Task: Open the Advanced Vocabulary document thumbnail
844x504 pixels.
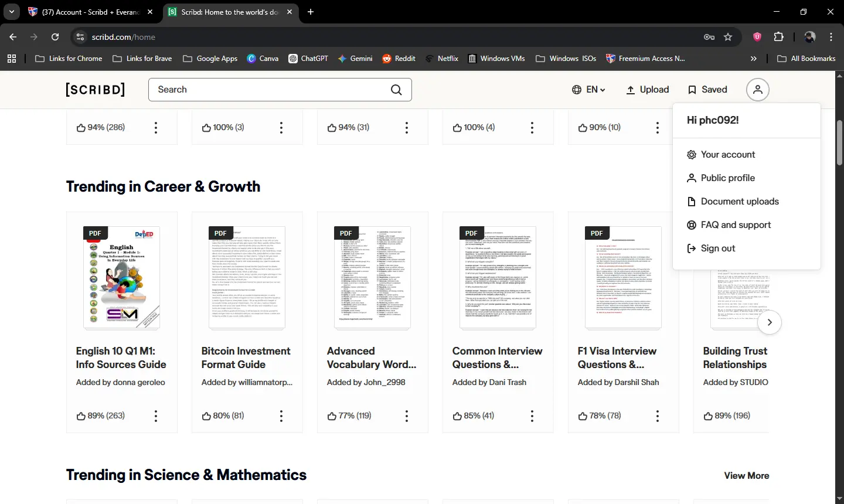Action: (x=373, y=278)
